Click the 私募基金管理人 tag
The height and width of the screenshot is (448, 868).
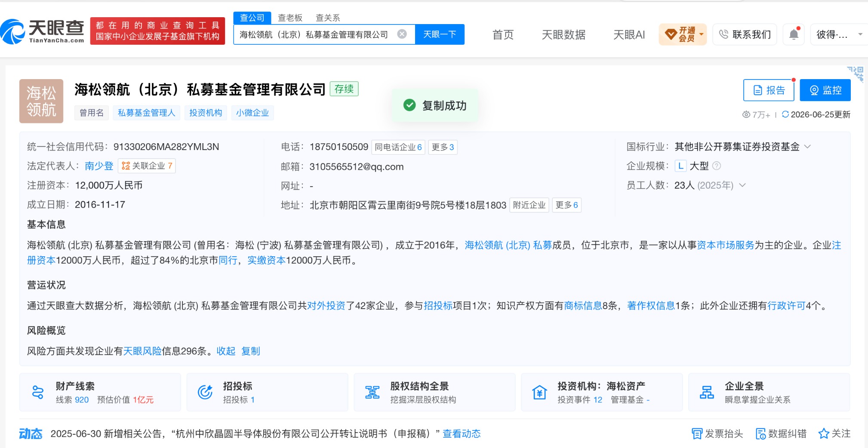pyautogui.click(x=146, y=113)
